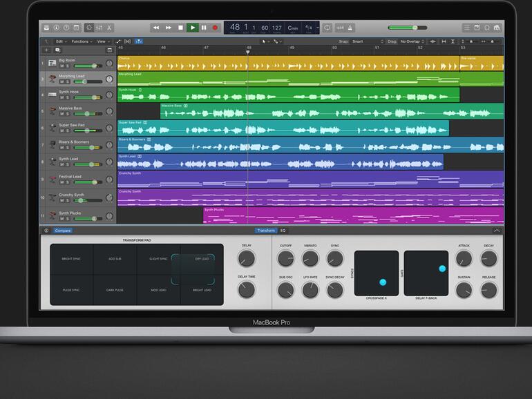Switch to the Transform tab
The width and height of the screenshot is (532, 399).
[266, 231]
